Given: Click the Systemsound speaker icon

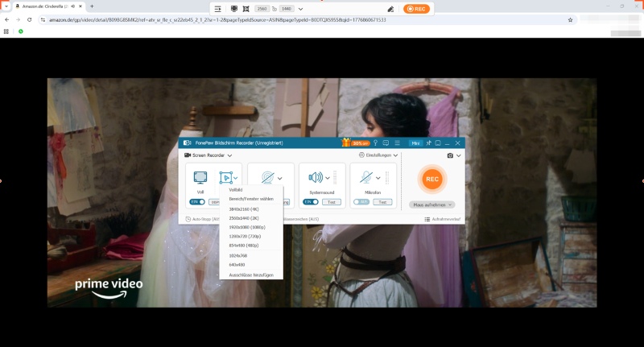Looking at the screenshot, I should click(x=316, y=177).
